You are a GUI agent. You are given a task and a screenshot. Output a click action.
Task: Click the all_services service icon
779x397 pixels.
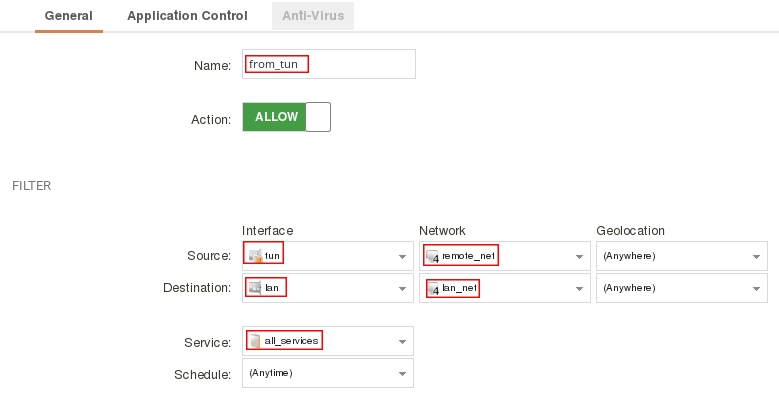[x=254, y=341]
